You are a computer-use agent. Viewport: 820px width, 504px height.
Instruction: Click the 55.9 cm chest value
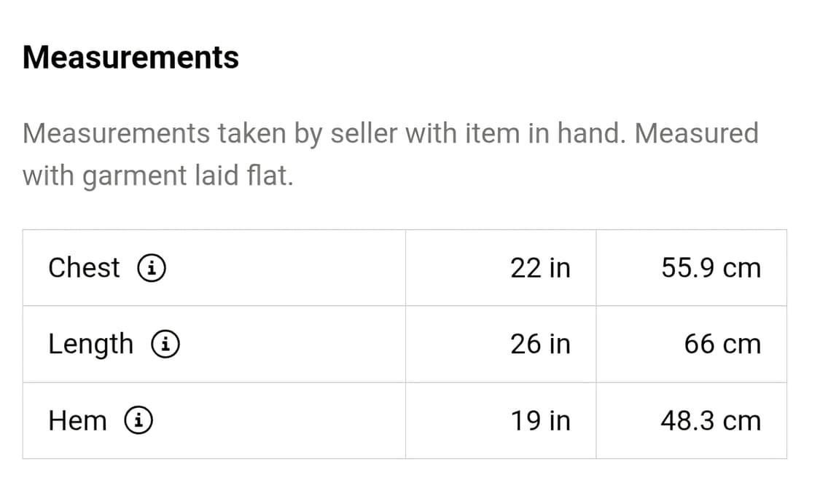pos(711,268)
